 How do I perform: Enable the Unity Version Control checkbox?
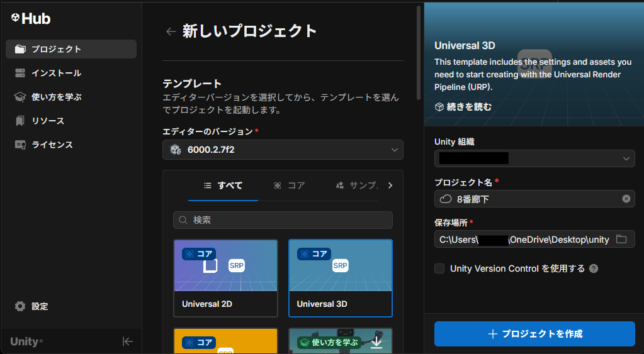pos(439,268)
